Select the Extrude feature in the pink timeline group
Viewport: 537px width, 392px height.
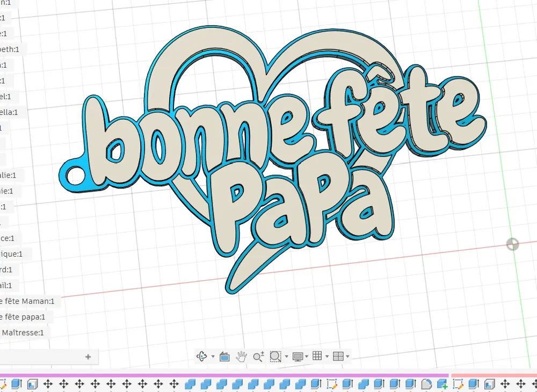[474, 384]
